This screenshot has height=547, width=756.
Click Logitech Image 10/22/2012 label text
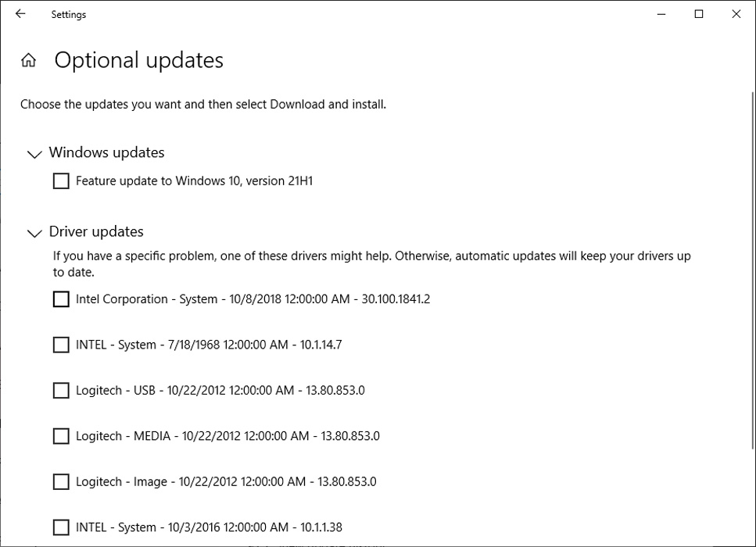226,482
